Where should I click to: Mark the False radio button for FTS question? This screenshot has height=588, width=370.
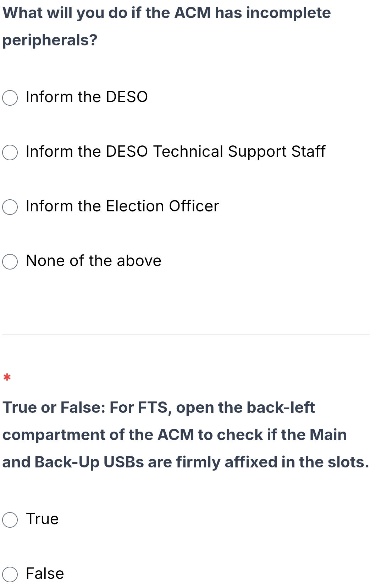pyautogui.click(x=10, y=575)
